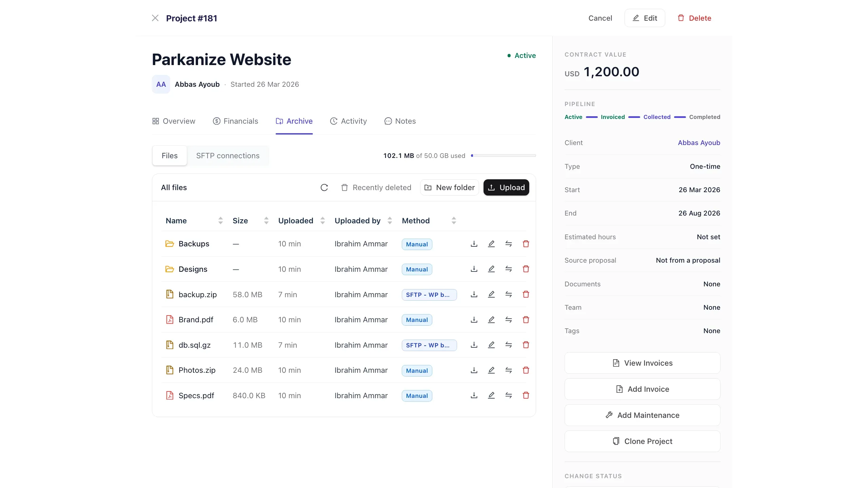Download the Backups folder

(x=474, y=244)
